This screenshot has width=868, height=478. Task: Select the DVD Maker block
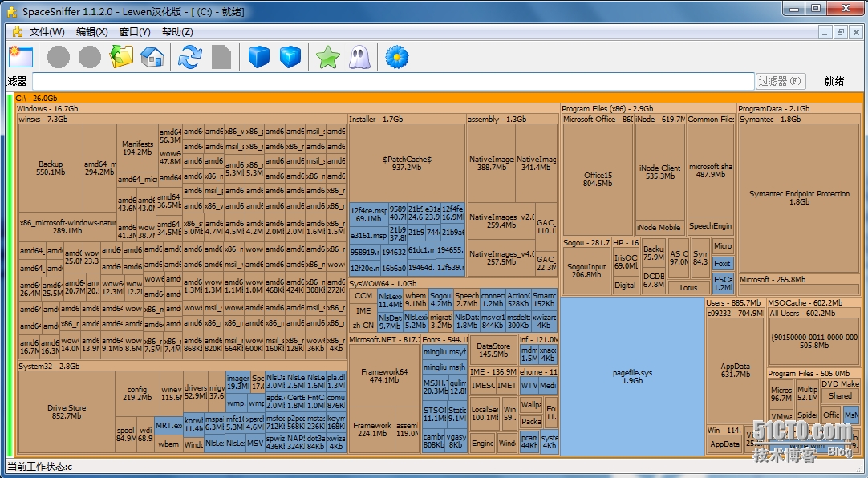click(840, 384)
